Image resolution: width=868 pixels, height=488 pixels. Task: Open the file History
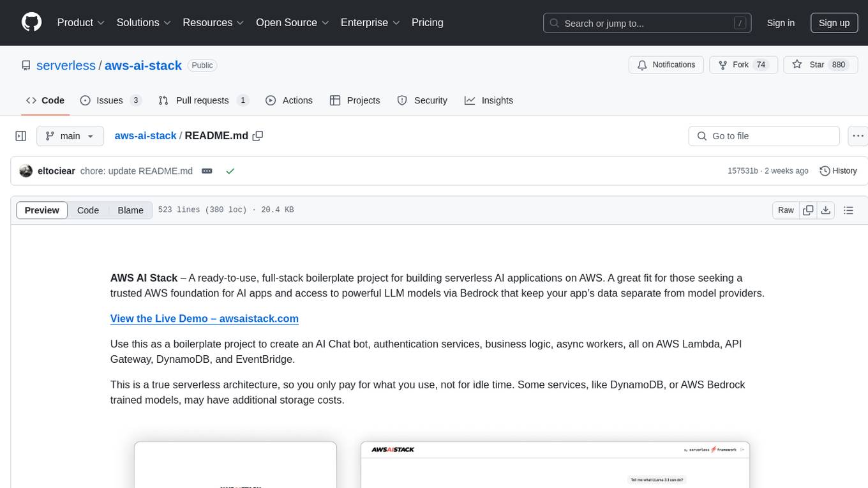click(x=838, y=171)
